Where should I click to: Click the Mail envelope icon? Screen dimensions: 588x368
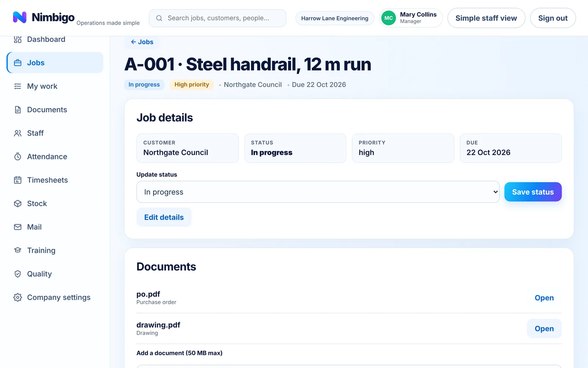click(18, 227)
